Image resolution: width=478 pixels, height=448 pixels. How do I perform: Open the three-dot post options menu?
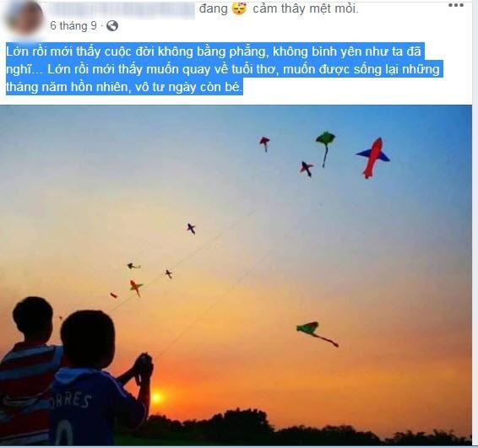coord(456,5)
